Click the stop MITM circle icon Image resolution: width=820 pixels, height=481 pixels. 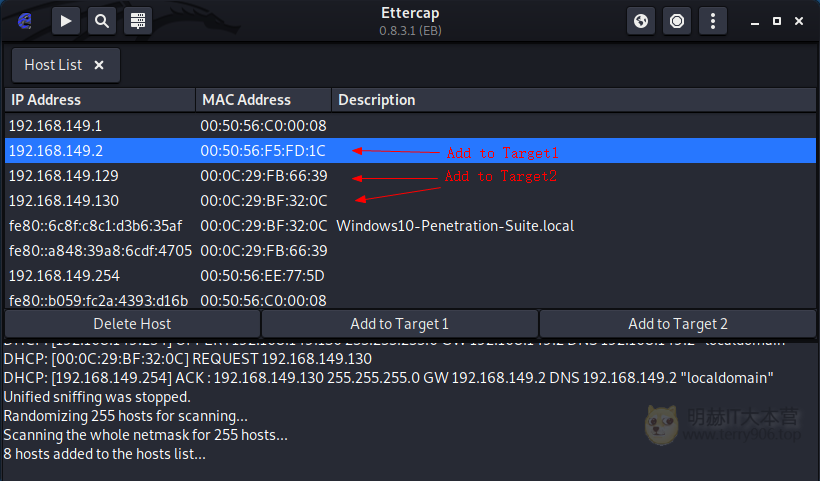tap(677, 21)
